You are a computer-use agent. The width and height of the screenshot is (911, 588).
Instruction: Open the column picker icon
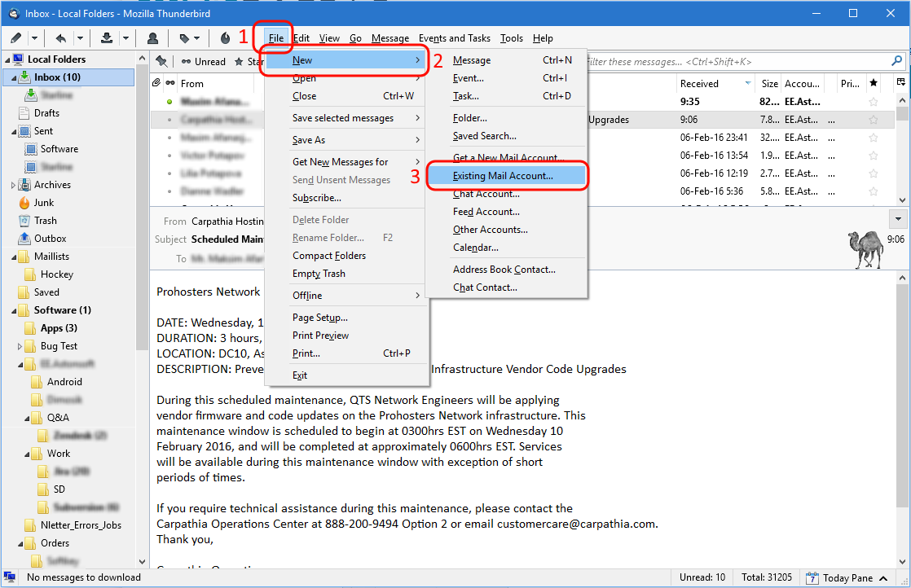point(901,82)
